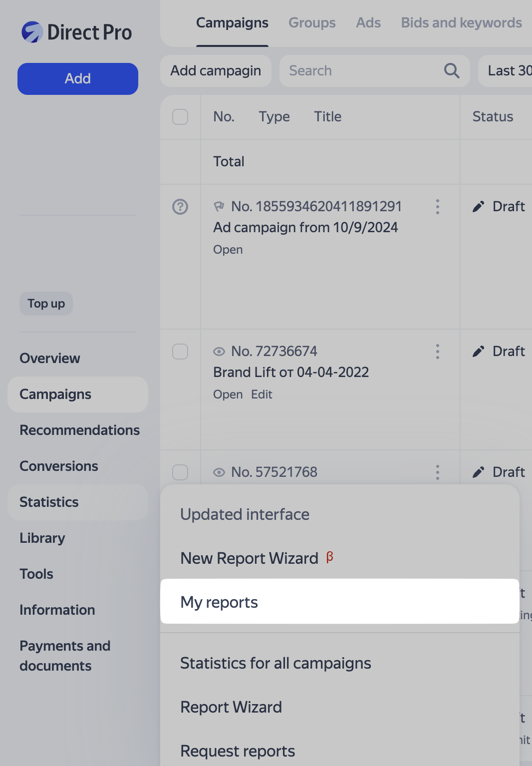Click the Direct Pro logo icon

click(32, 32)
